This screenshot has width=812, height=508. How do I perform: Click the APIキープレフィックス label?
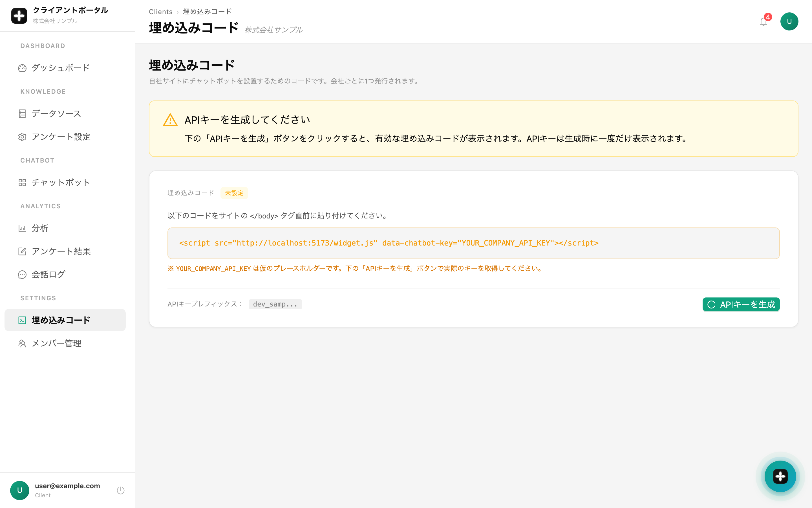(205, 304)
